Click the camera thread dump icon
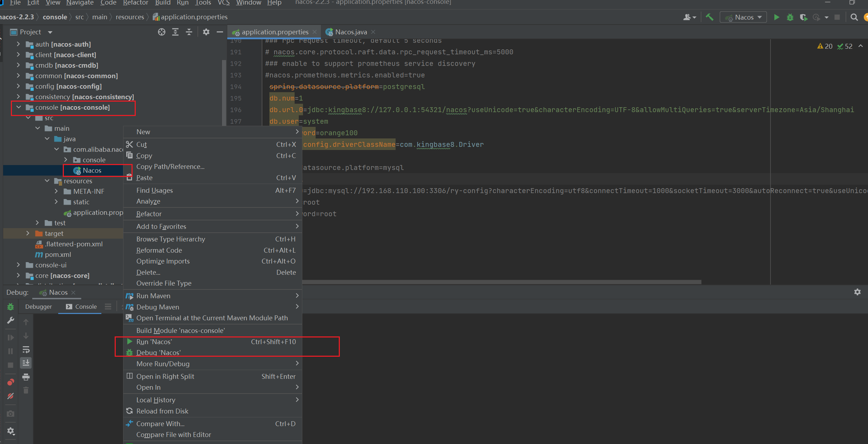The height and width of the screenshot is (444, 868). (x=11, y=414)
